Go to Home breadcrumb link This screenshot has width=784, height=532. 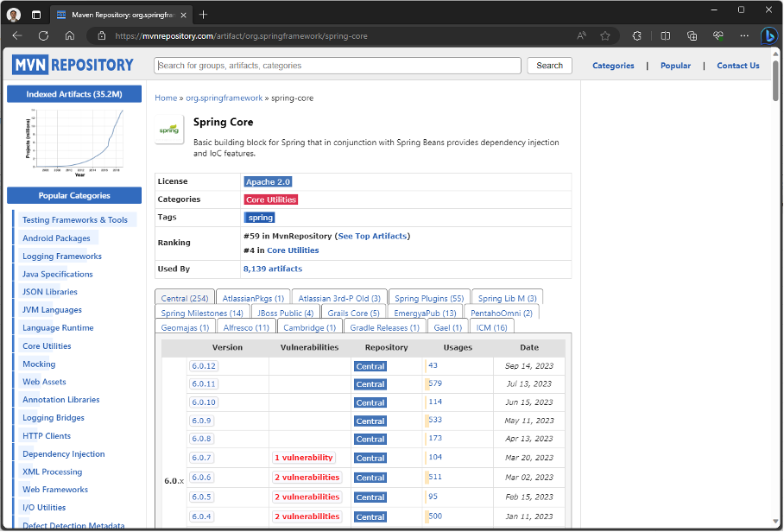166,98
